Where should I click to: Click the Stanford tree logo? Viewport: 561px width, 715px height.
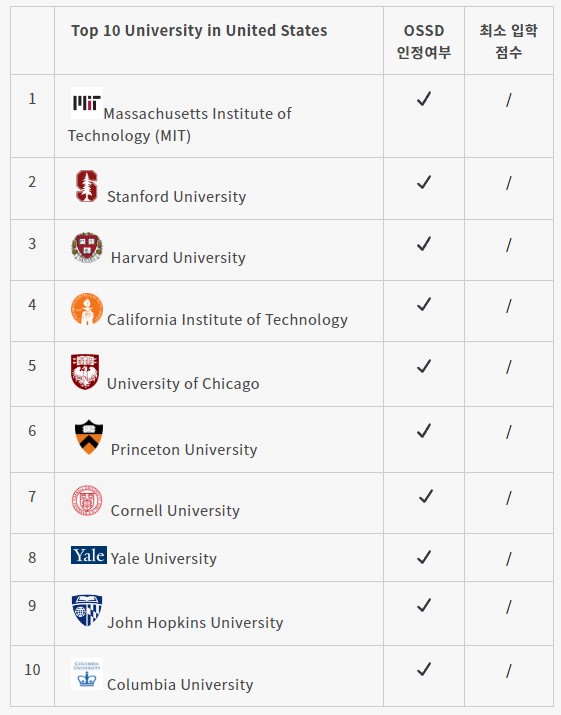click(87, 186)
